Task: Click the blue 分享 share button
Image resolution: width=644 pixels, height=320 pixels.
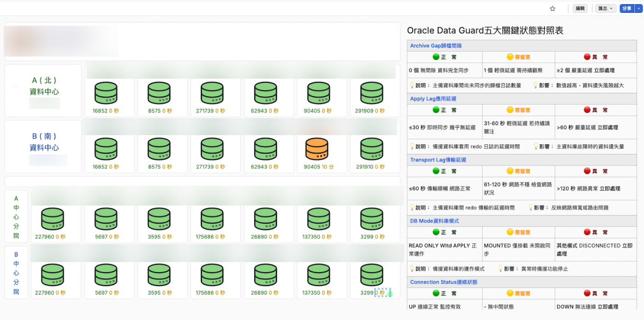Action: [627, 8]
